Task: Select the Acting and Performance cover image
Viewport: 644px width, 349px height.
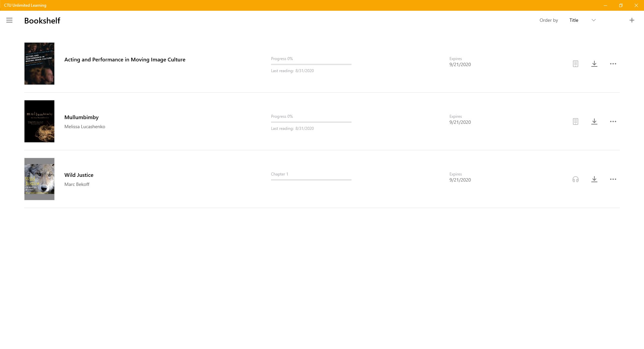Action: coord(39,63)
